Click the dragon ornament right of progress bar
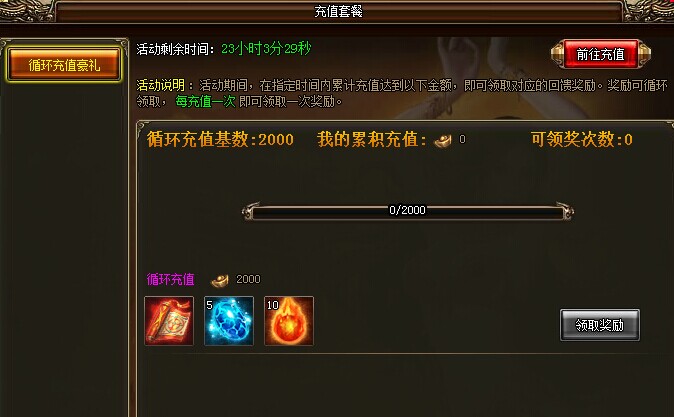The width and height of the screenshot is (674, 417). pyautogui.click(x=565, y=211)
